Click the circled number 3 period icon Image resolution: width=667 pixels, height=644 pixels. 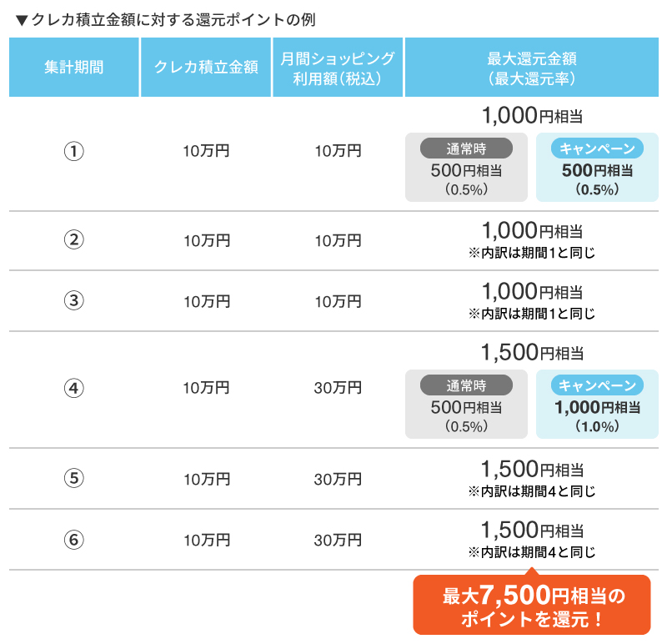point(74,300)
